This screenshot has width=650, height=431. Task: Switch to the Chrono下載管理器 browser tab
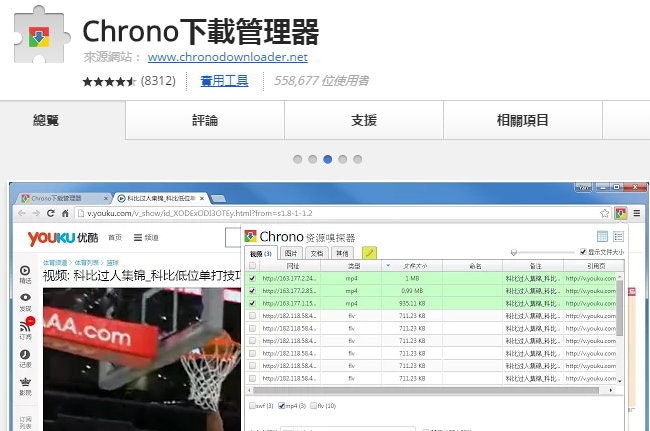(60, 199)
